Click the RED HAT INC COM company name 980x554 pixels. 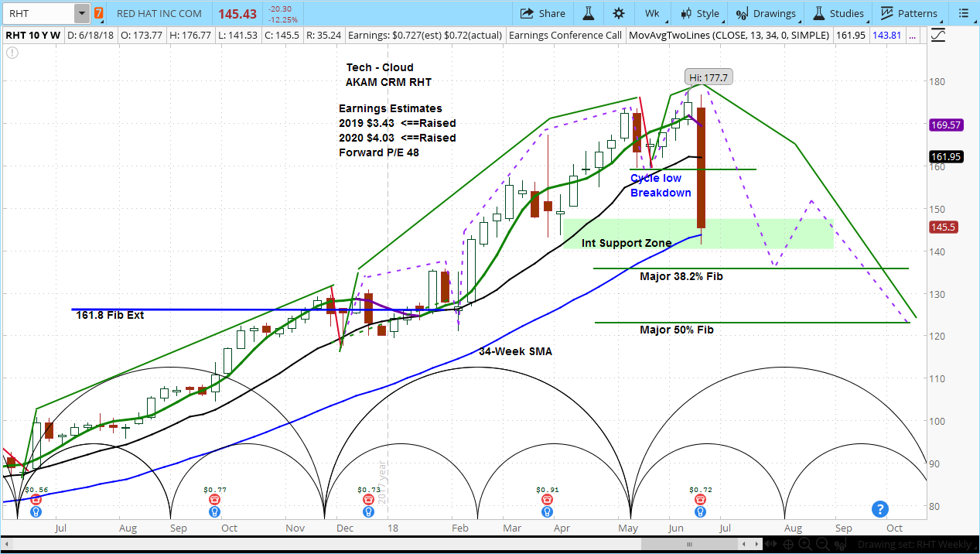(161, 13)
